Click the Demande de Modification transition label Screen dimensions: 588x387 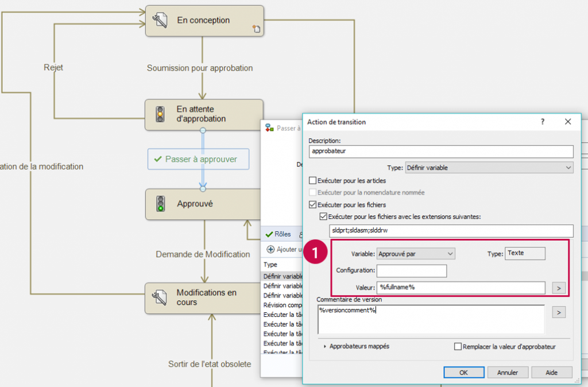[x=203, y=254]
